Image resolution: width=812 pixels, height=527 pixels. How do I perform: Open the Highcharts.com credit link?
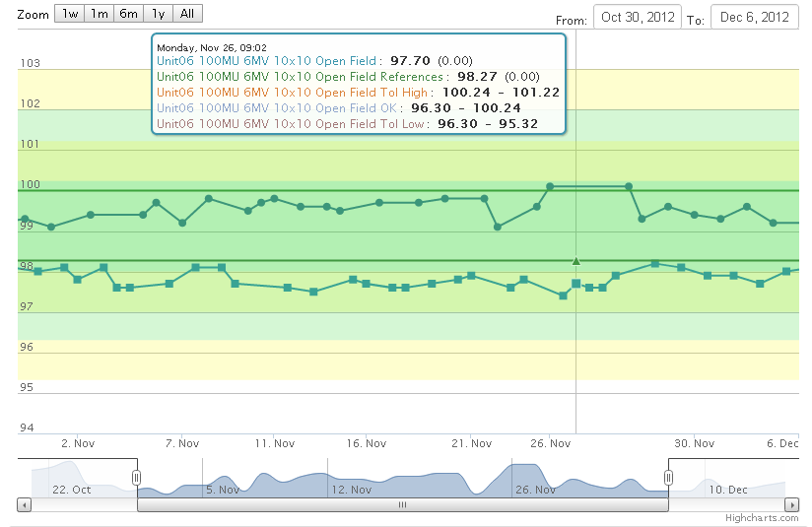(761, 518)
